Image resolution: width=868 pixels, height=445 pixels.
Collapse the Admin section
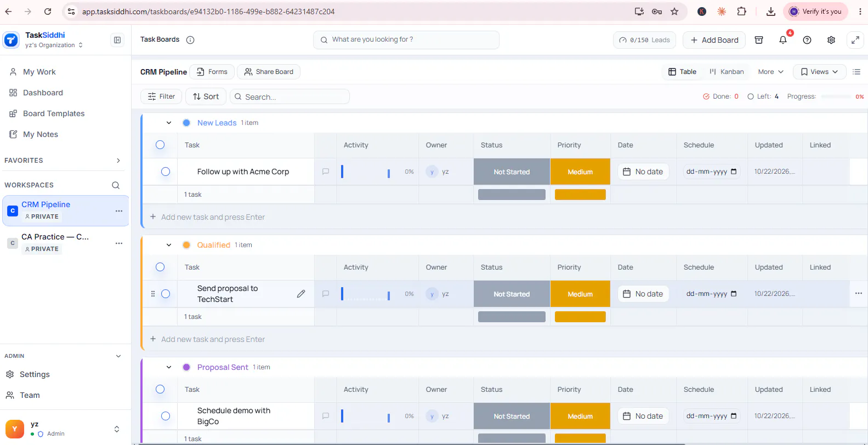click(x=118, y=356)
